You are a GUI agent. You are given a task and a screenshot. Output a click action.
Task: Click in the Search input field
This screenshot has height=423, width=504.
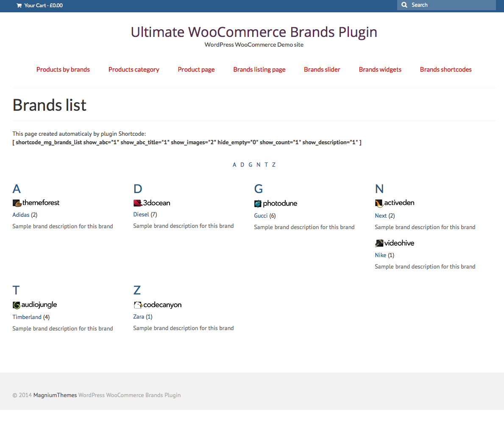point(451,5)
